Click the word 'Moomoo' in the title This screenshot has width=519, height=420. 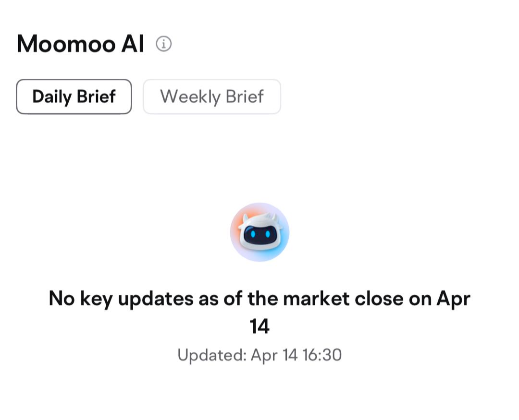tap(66, 44)
